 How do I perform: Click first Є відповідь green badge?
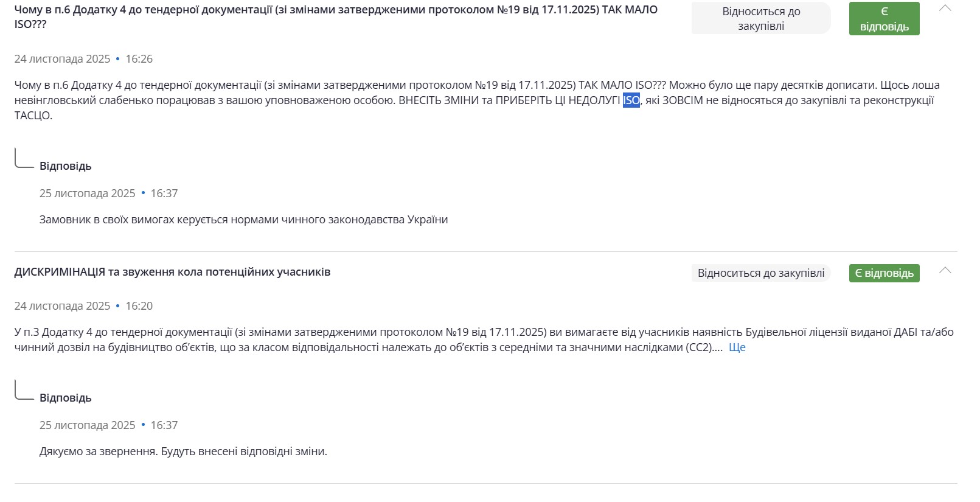point(884,19)
